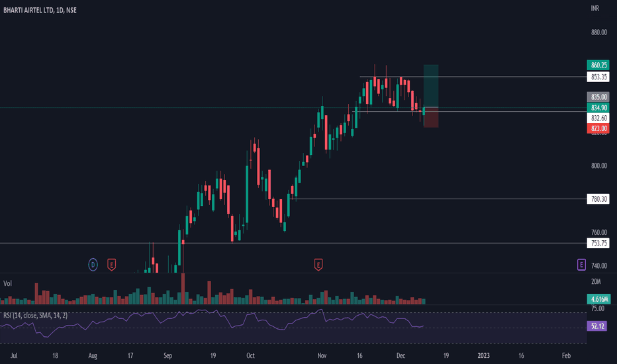The image size is (617, 364).
Task: Click the Sep label on time axis
Action: click(167, 356)
